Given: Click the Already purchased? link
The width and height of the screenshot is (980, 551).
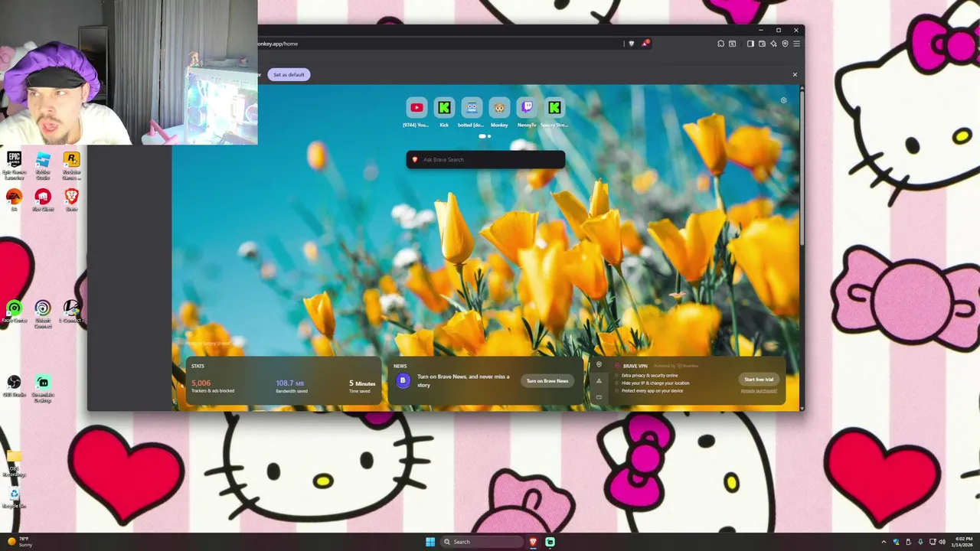Looking at the screenshot, I should click(x=759, y=391).
